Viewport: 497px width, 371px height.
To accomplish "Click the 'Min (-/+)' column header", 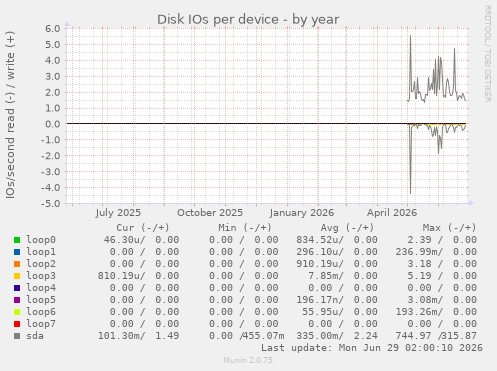I will click(x=245, y=228).
